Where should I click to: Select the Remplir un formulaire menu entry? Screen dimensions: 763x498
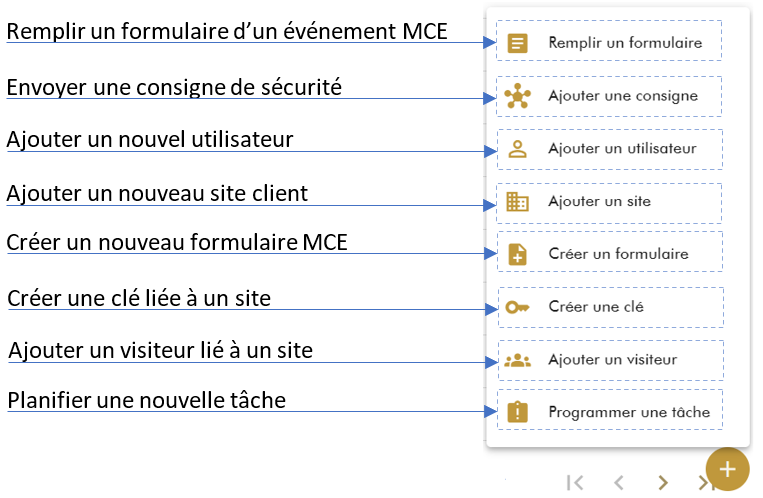pos(625,44)
